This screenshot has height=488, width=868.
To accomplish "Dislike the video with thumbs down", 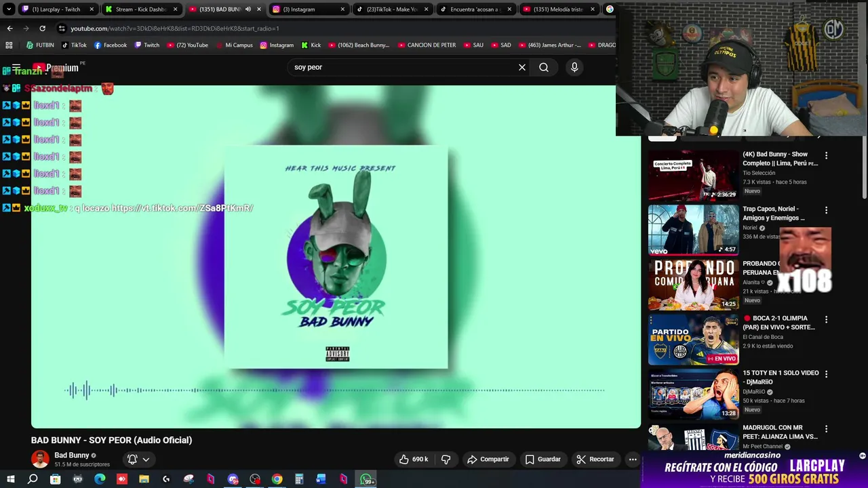I will (446, 459).
